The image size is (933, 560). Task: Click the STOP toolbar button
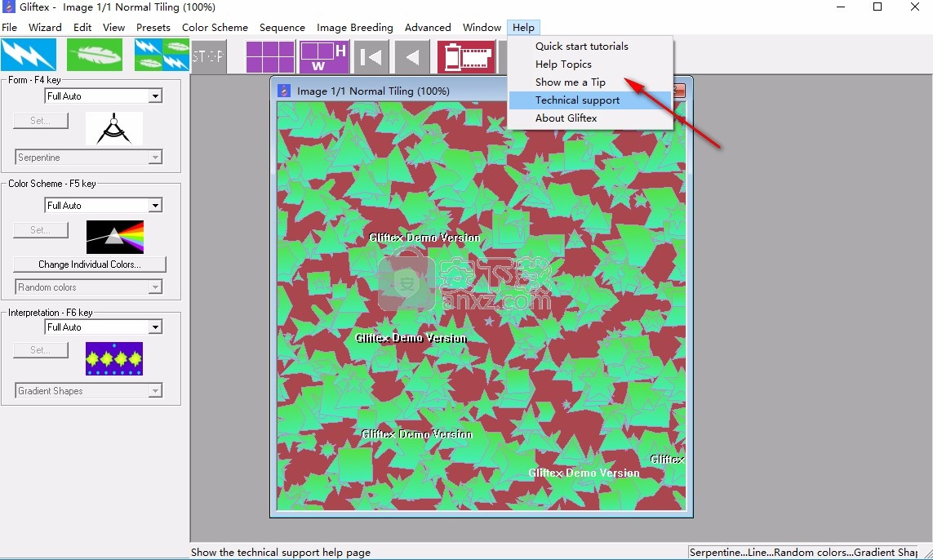[208, 56]
